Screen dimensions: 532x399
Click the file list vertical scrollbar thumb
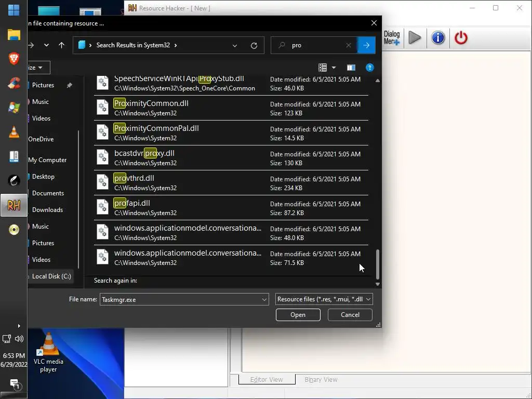click(377, 264)
